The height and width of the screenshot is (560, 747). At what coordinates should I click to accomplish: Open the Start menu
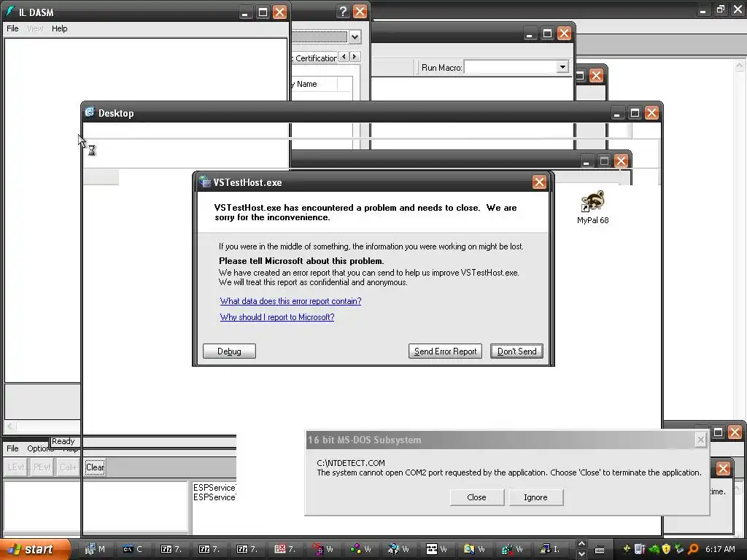click(35, 549)
